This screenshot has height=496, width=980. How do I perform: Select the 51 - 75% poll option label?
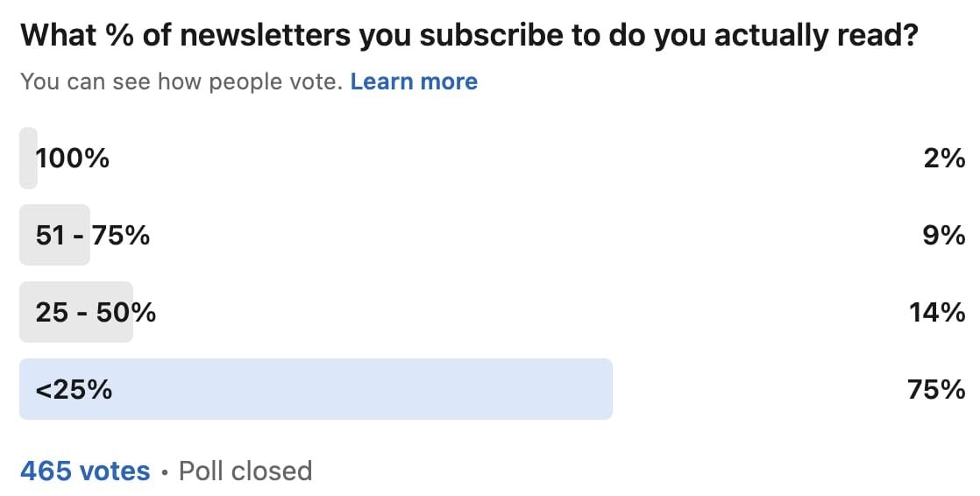tap(93, 235)
